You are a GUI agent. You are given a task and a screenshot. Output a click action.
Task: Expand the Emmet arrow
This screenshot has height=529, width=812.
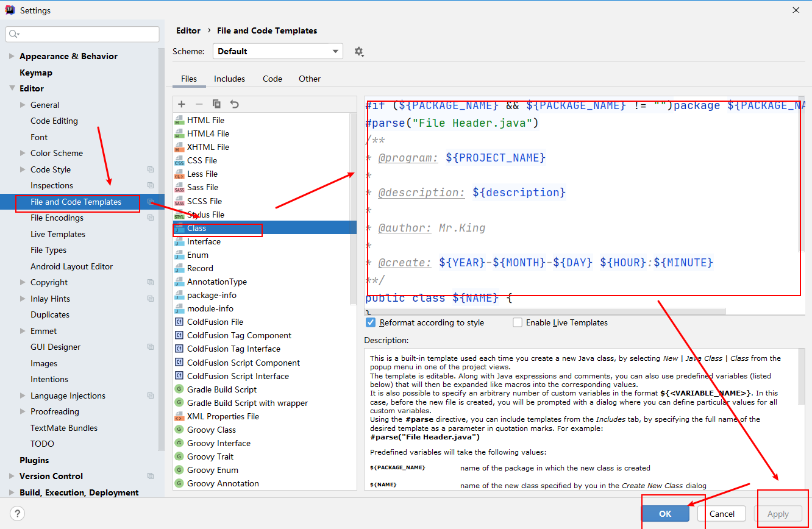23,331
